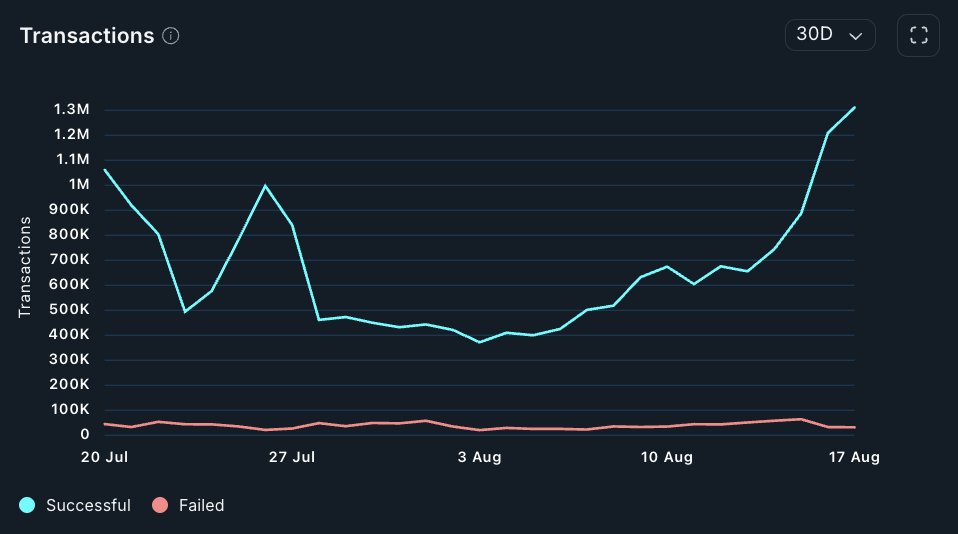Screen dimensions: 958x534
Task: Click Failed line's starting point at 20 Jul
Action: [x=104, y=424]
